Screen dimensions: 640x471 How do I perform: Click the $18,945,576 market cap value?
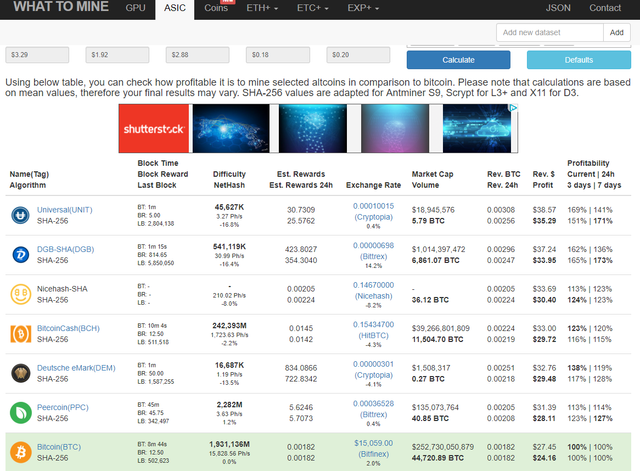click(433, 210)
